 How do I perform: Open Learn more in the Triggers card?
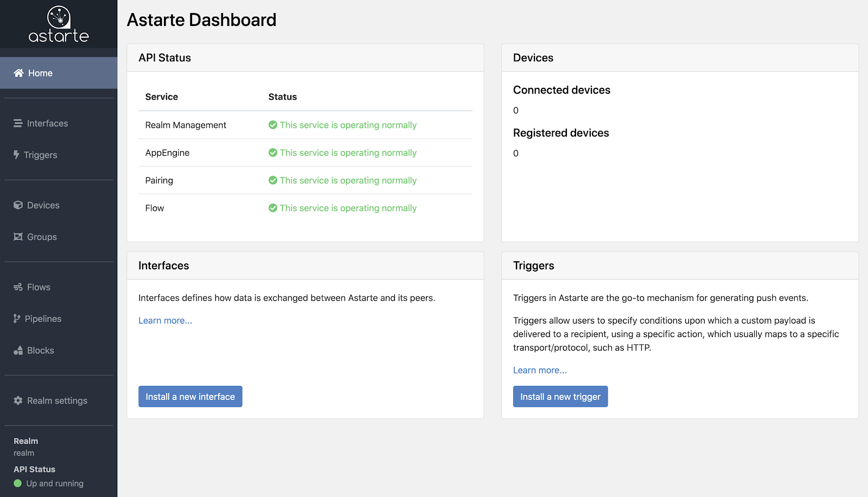[x=539, y=370]
